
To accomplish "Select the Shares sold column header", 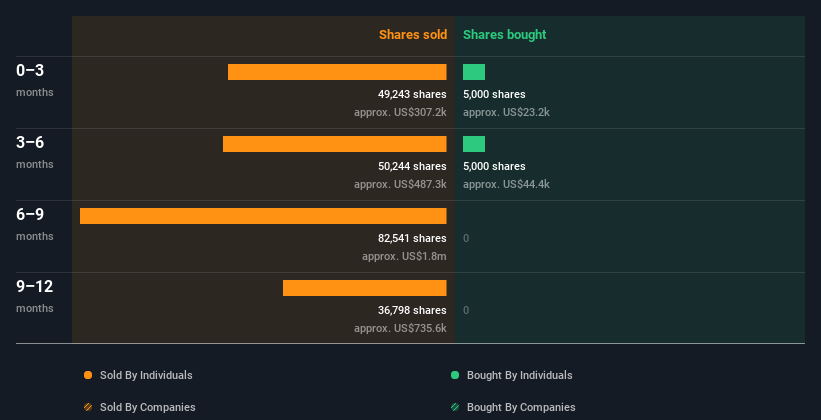I will (412, 35).
